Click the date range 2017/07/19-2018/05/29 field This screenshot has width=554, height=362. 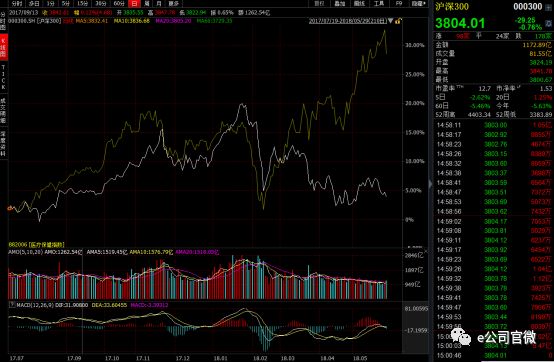point(348,21)
